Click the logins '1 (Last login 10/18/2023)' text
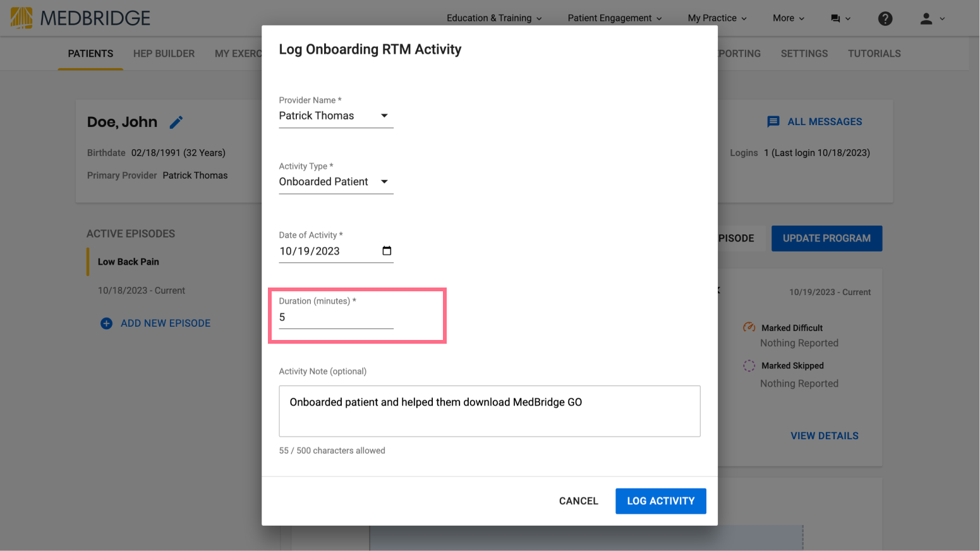 coord(817,153)
